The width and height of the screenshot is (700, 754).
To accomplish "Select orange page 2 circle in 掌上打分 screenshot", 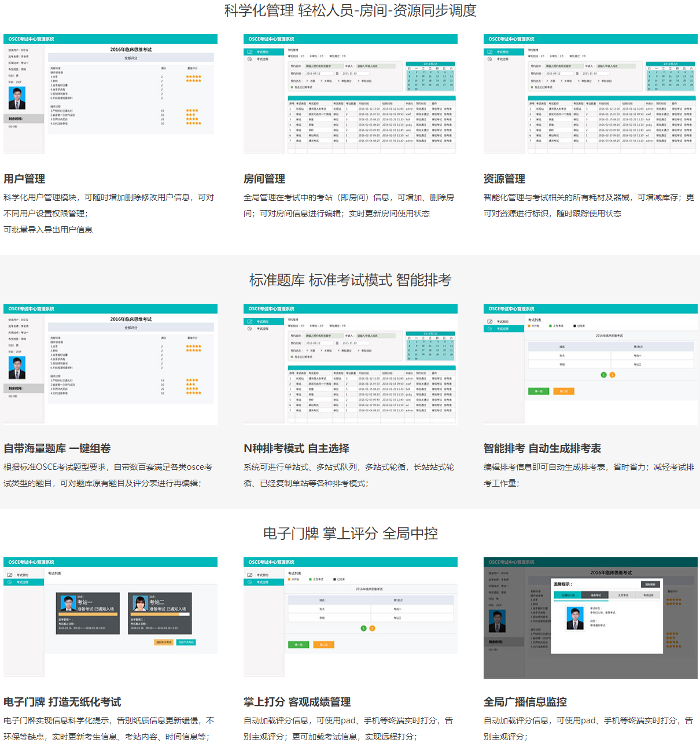I will coord(372,628).
